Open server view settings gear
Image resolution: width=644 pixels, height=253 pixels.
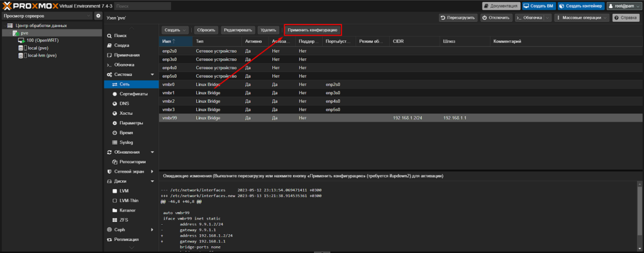(x=98, y=16)
